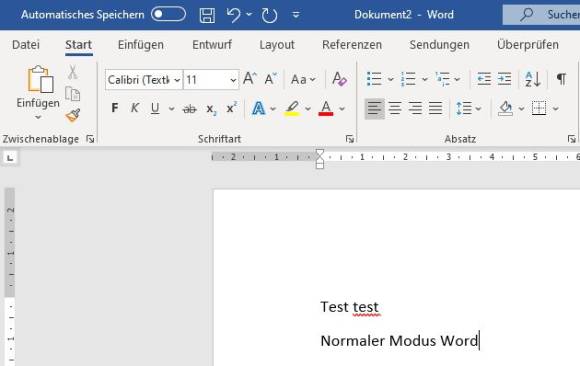The height and width of the screenshot is (366, 580).
Task: Toggle superscript formatting
Action: point(232,108)
